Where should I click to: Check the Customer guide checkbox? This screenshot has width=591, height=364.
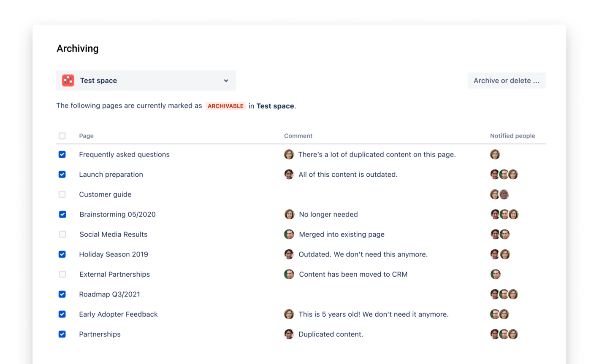tap(62, 194)
